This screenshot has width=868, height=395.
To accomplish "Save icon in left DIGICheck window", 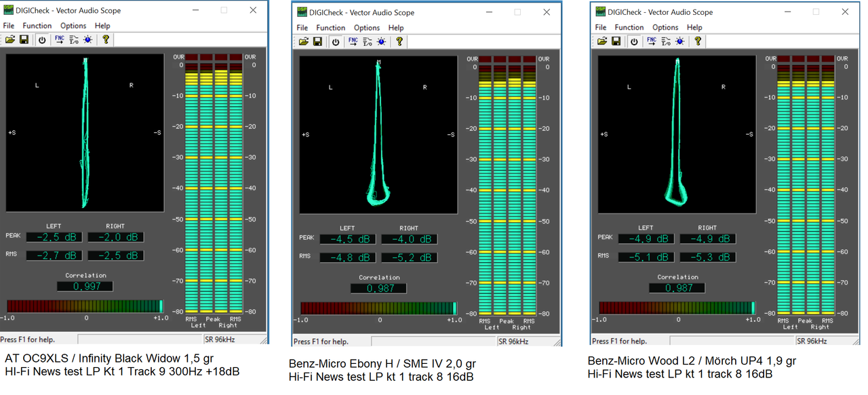I will (x=24, y=40).
